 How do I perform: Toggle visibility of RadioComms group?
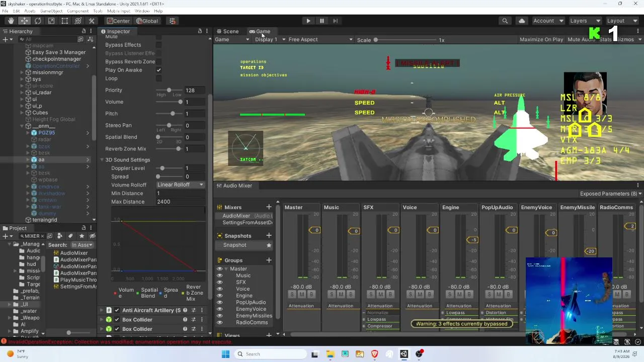pyautogui.click(x=220, y=322)
